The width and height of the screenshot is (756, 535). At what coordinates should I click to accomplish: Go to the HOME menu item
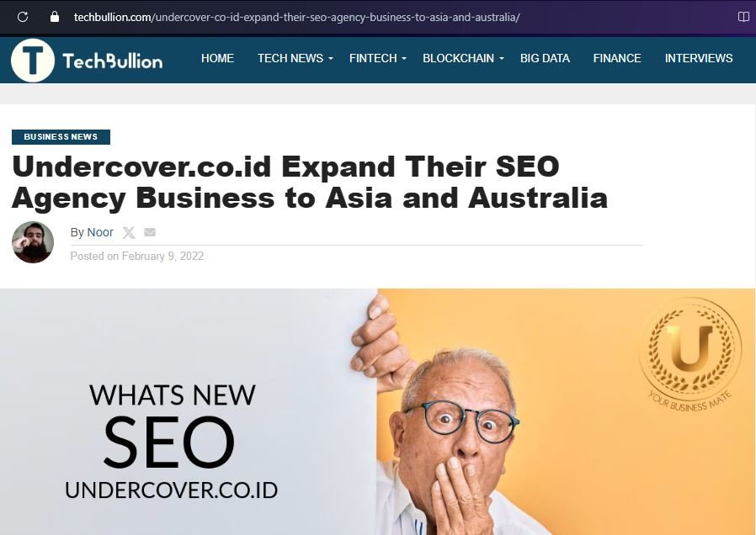pos(217,58)
